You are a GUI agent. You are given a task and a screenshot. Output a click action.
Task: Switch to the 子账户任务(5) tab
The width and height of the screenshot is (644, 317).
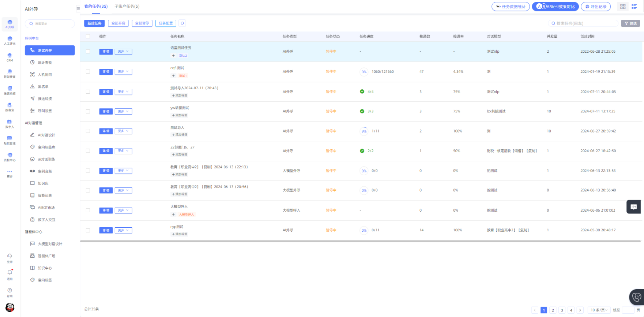(x=127, y=6)
